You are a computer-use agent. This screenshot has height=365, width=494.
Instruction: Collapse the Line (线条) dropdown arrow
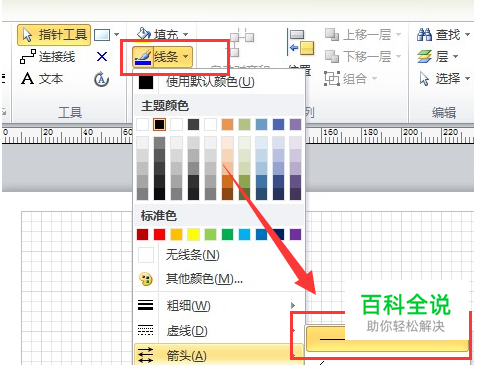tap(186, 56)
